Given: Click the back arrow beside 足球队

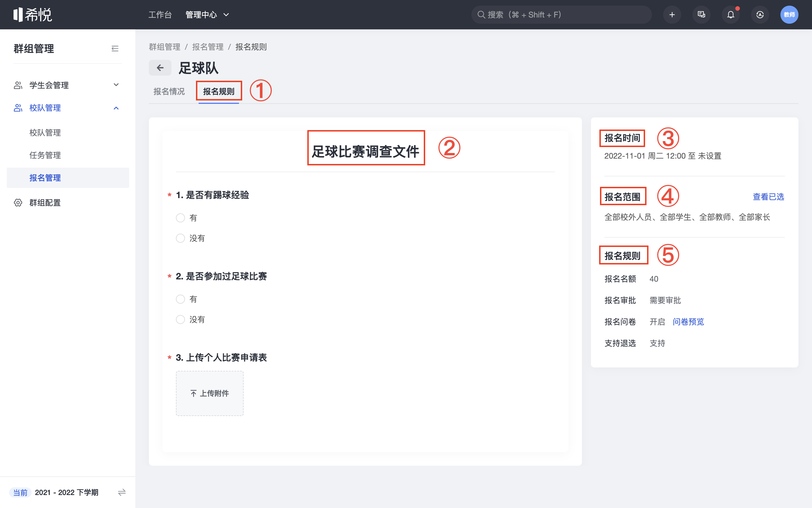Looking at the screenshot, I should pyautogui.click(x=160, y=67).
